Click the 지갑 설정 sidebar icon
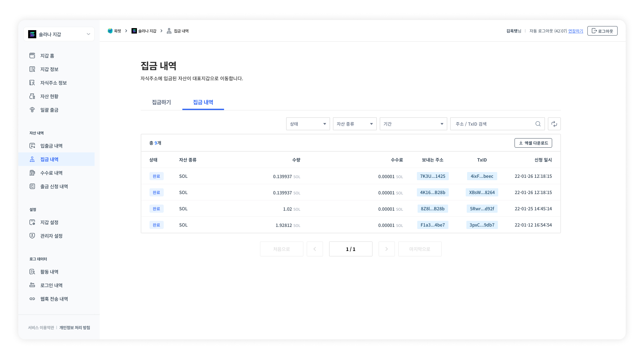644x359 pixels. tap(32, 222)
